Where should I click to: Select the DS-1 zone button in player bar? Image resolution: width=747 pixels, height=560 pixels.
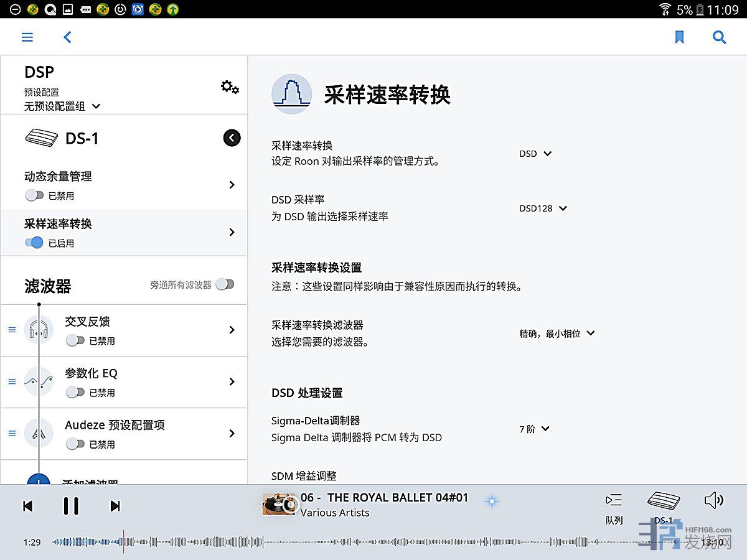tap(664, 507)
